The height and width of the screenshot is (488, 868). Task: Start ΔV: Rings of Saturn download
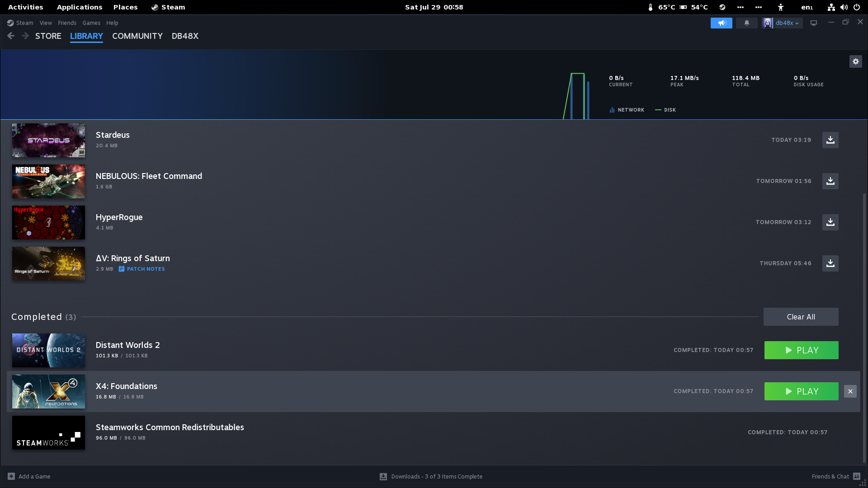point(830,263)
